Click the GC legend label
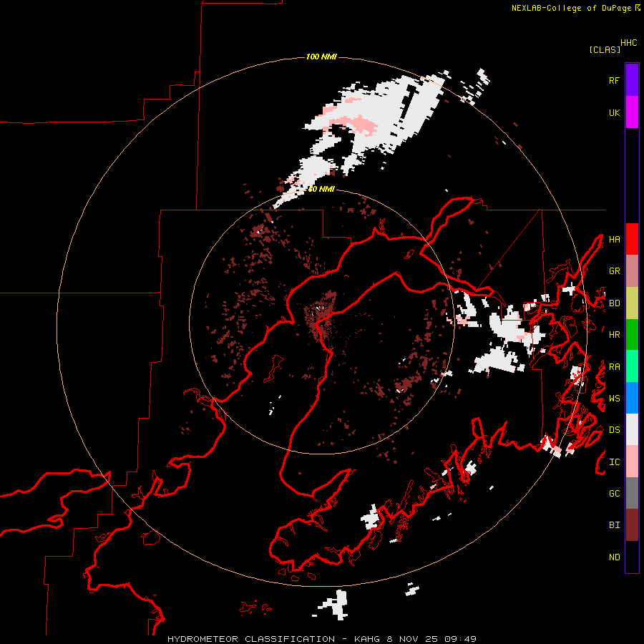Viewport: 644px width, 644px height. 614,494
